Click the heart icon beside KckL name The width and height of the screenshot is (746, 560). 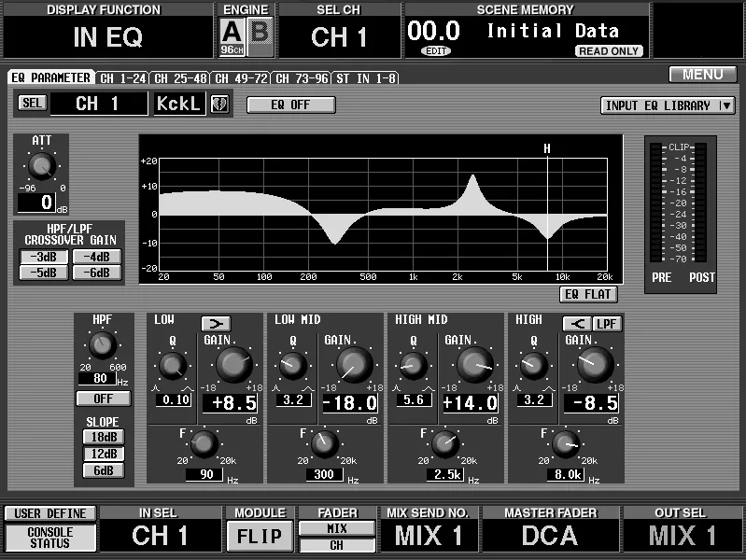coord(219,104)
